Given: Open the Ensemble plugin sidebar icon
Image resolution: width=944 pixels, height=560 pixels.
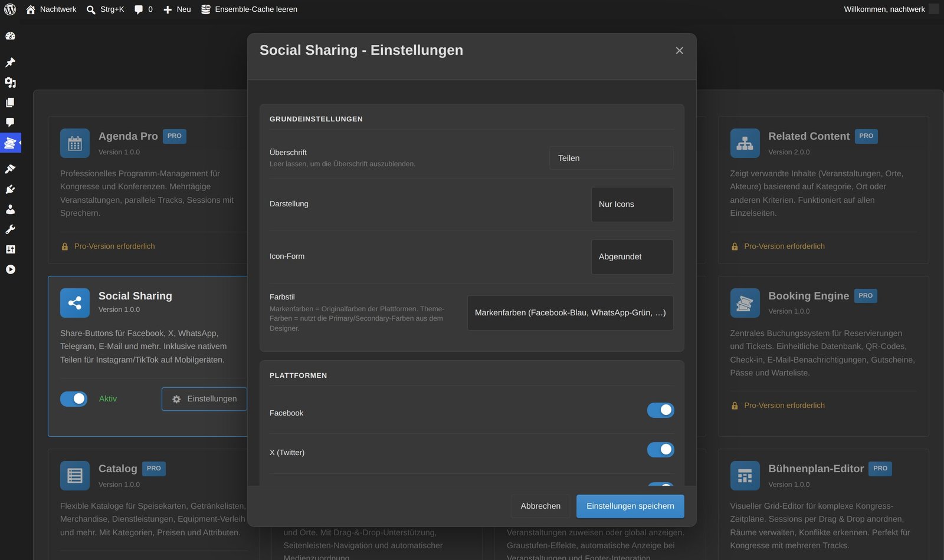Looking at the screenshot, I should [10, 143].
